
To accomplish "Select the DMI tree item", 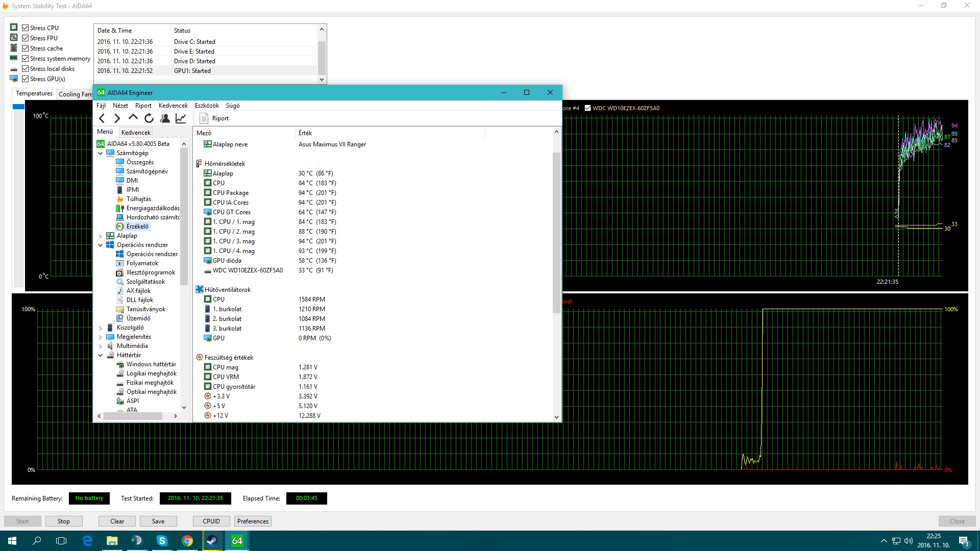I will pos(132,181).
